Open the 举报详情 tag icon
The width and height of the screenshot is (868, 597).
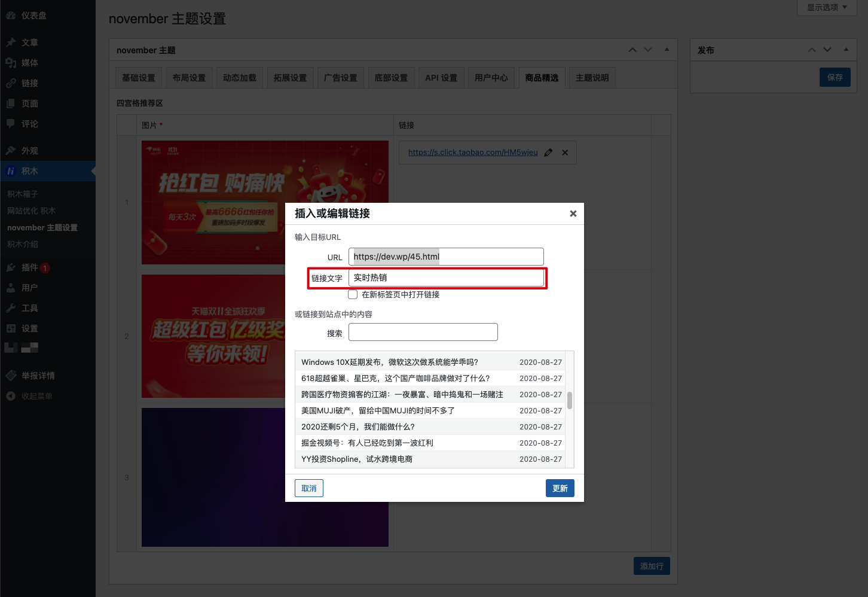(11, 376)
